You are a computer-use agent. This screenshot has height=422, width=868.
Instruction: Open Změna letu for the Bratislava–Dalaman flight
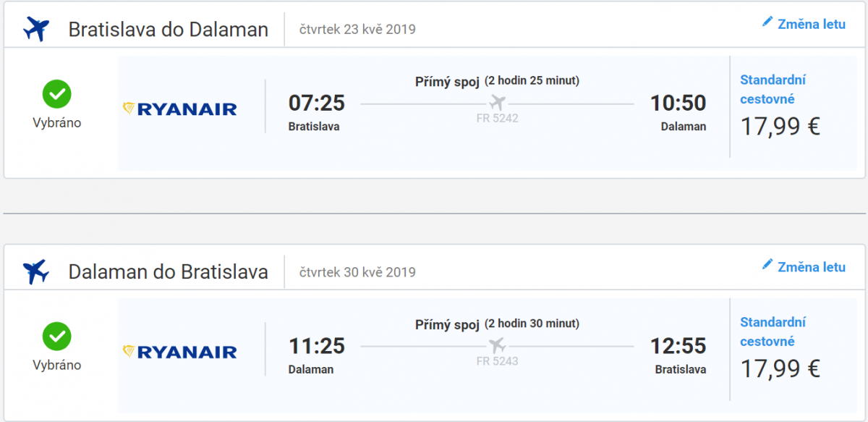811,24
